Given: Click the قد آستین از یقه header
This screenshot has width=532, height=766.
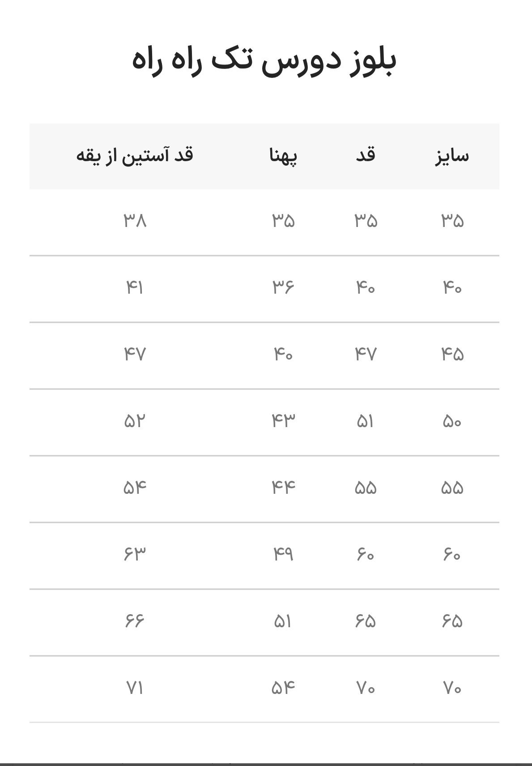Looking at the screenshot, I should pyautogui.click(x=135, y=156).
